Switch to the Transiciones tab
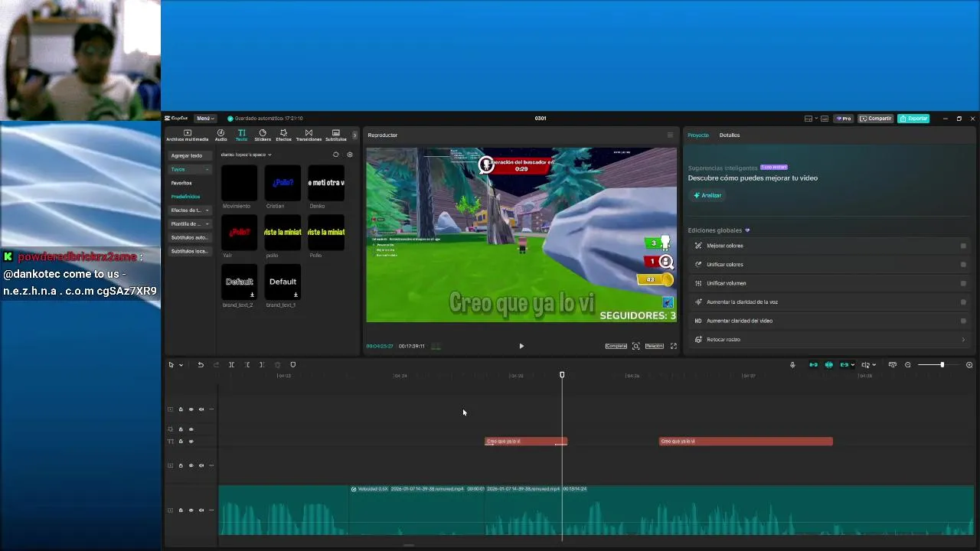 (x=309, y=135)
